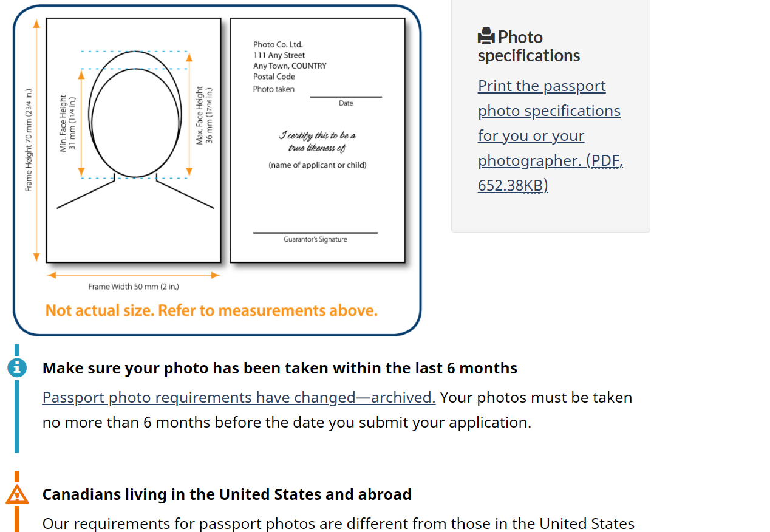This screenshot has width=770, height=532.
Task: Open Passport photo requirements have changed—archived link
Action: point(239,397)
